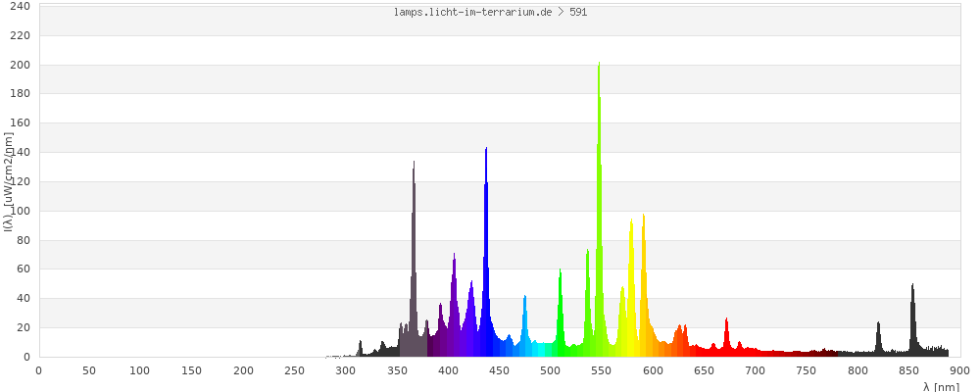Click the cyan peak near 475 nm
Screen dimensions: 980x392
[x=525, y=323]
